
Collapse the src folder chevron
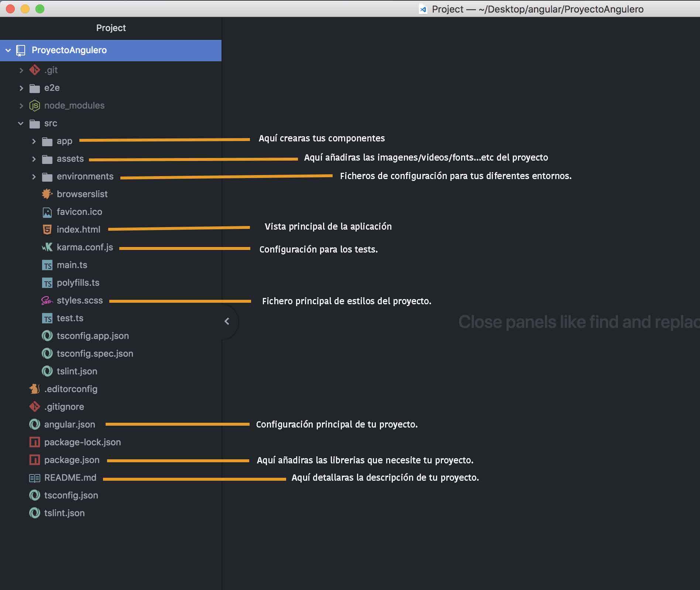click(x=21, y=123)
